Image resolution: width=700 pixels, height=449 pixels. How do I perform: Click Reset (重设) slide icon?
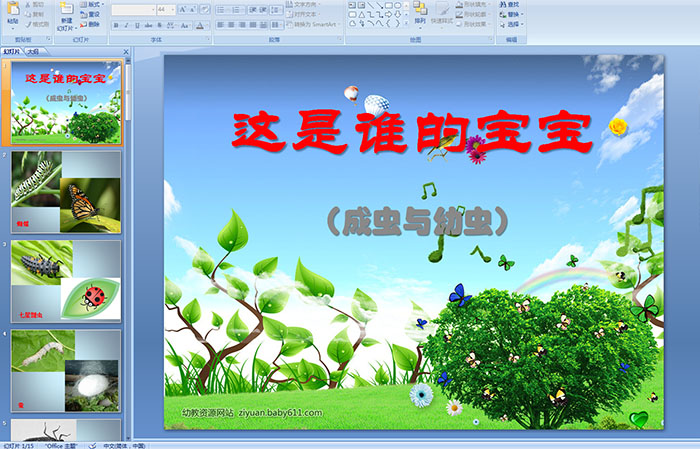(83, 15)
